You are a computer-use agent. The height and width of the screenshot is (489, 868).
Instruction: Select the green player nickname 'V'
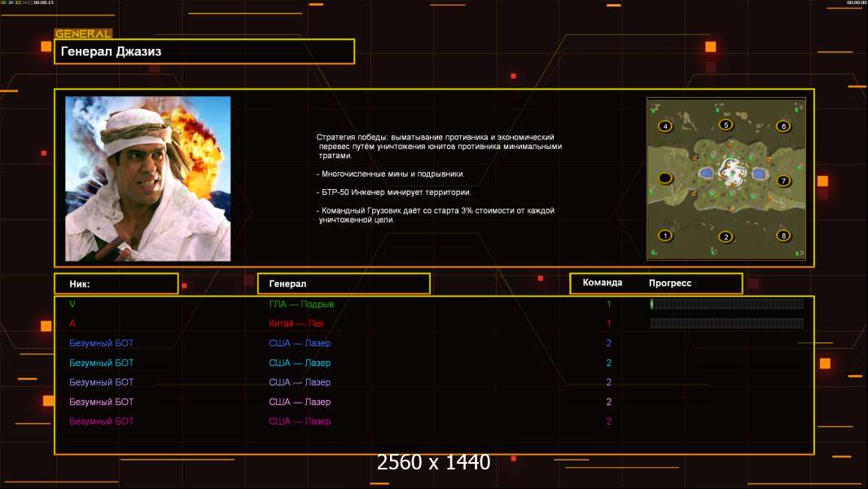72,303
